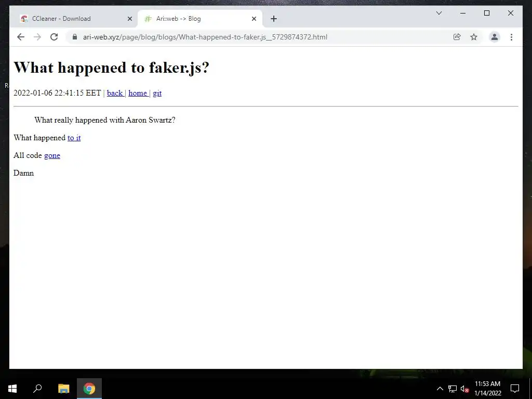532x399 pixels.
Task: Minimize the Chrome window
Action: click(x=463, y=13)
